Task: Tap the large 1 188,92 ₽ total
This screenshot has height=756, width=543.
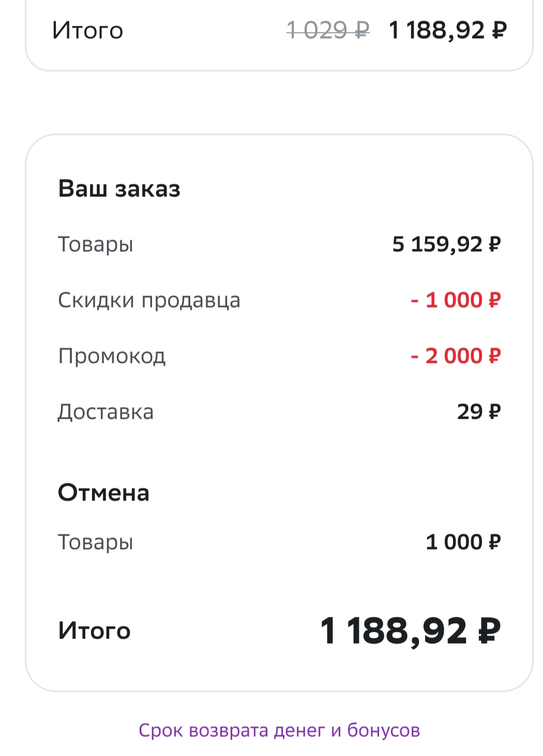Action: pyautogui.click(x=411, y=631)
